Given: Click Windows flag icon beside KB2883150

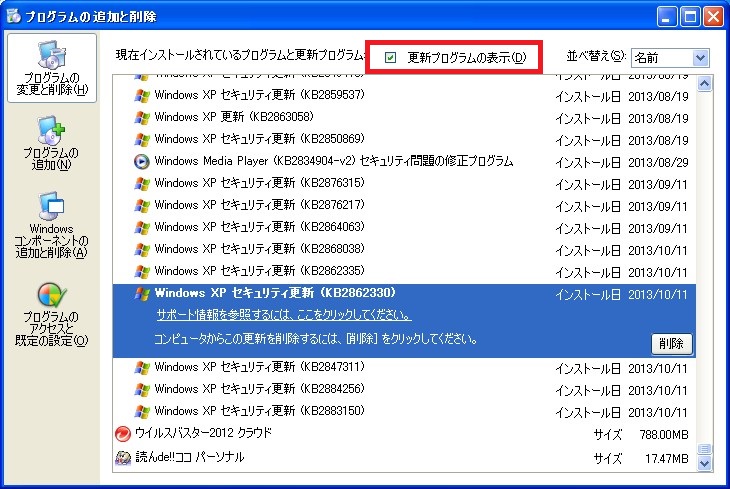Looking at the screenshot, I should coord(142,412).
